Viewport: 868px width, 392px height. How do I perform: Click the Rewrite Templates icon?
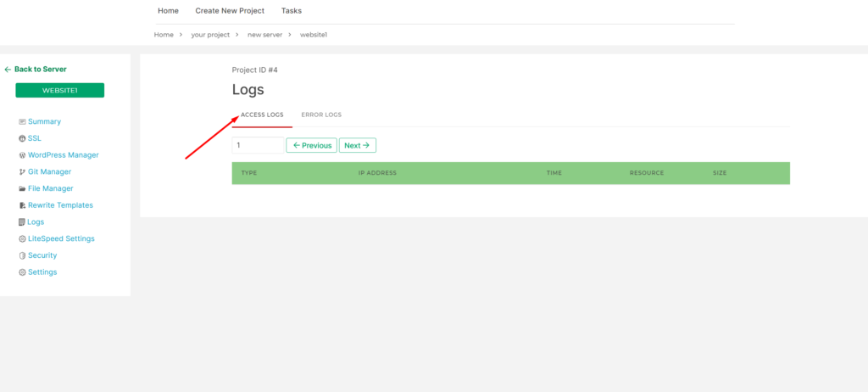coord(22,205)
